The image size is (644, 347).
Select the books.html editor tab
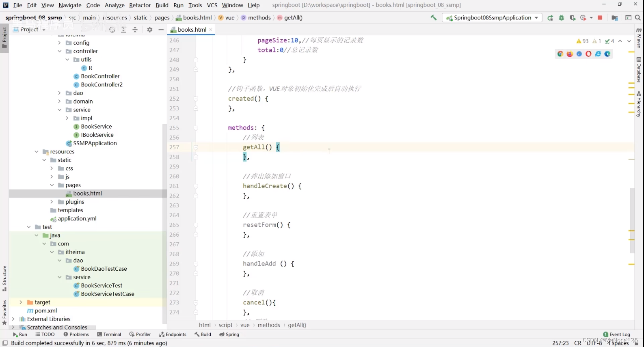(x=192, y=30)
